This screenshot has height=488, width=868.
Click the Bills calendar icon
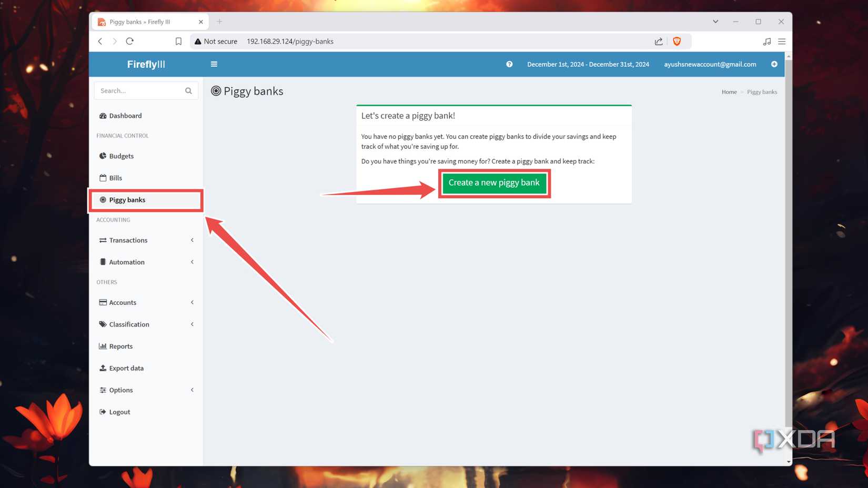coord(103,178)
